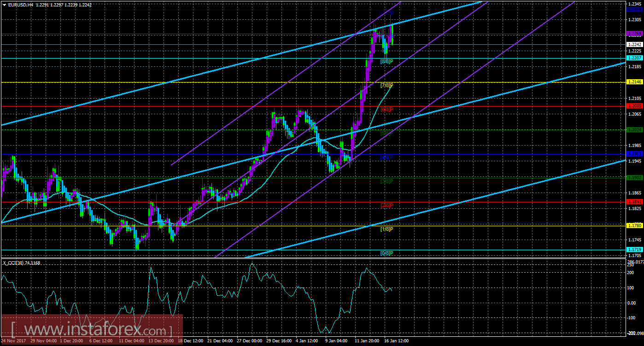Open the chart menu arrow beside EURUSD,H4
644x346 pixels.
pos(5,4)
